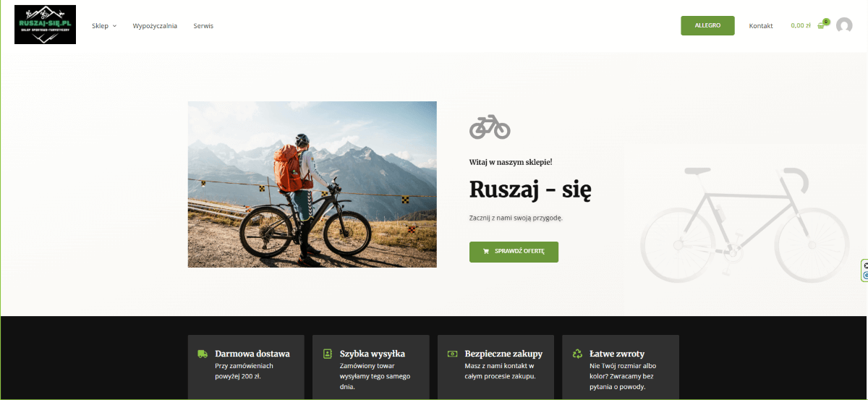Click the 0,00 zł cart total
The height and width of the screenshot is (400, 868).
tap(801, 25)
